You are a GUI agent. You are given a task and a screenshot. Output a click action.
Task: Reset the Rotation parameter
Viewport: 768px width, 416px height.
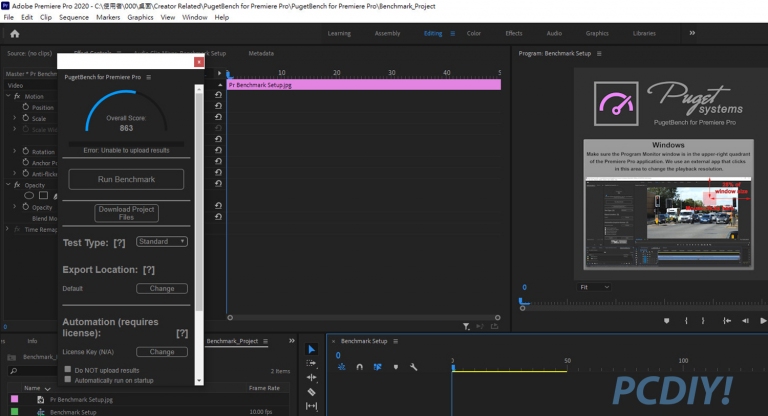pyautogui.click(x=218, y=150)
